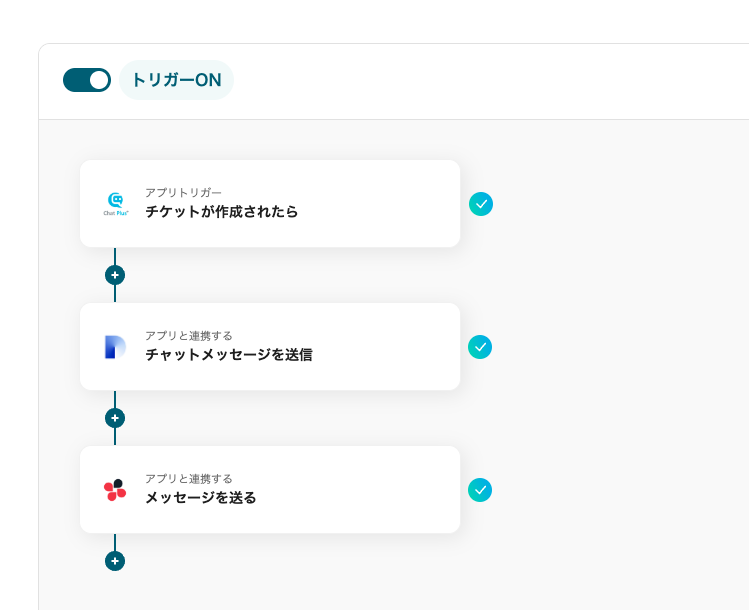Click the checkmark beside メッセージを送る
The width and height of the screenshot is (749, 610).
click(480, 490)
